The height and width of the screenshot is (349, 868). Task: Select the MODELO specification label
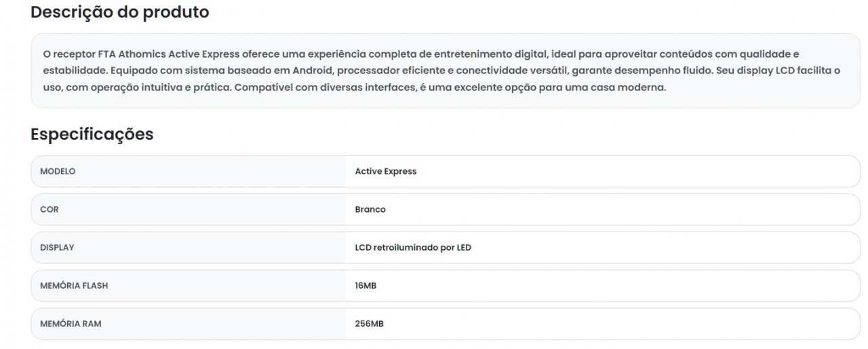(58, 171)
